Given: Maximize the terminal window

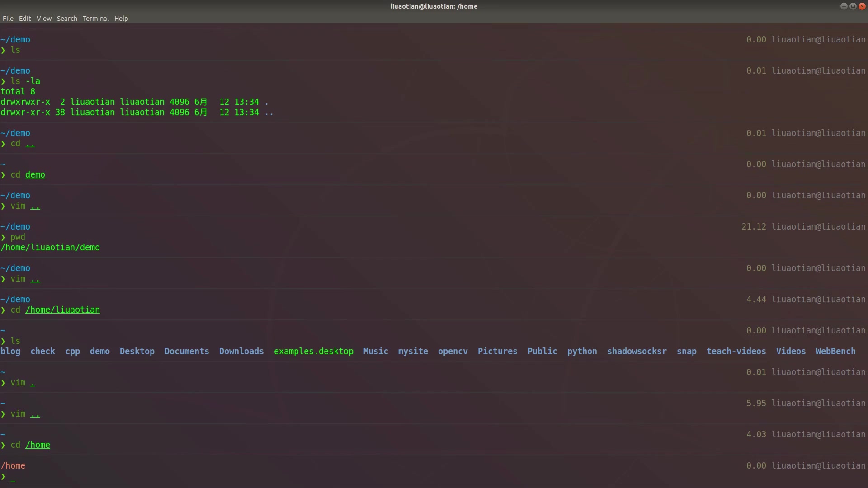Looking at the screenshot, I should 853,6.
